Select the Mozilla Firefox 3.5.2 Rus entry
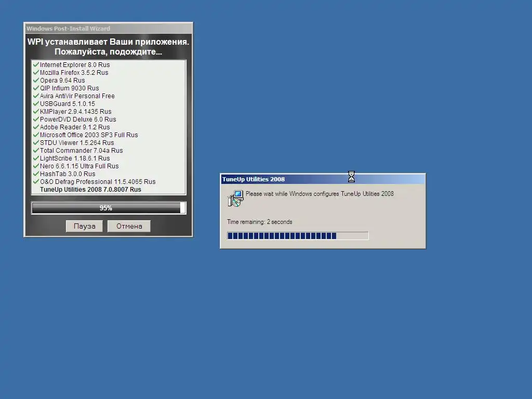532x399 pixels. click(74, 73)
